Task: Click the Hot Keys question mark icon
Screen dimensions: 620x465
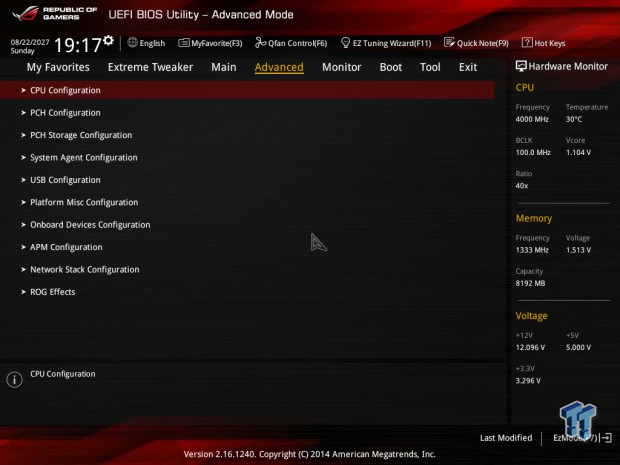Action: [527, 42]
